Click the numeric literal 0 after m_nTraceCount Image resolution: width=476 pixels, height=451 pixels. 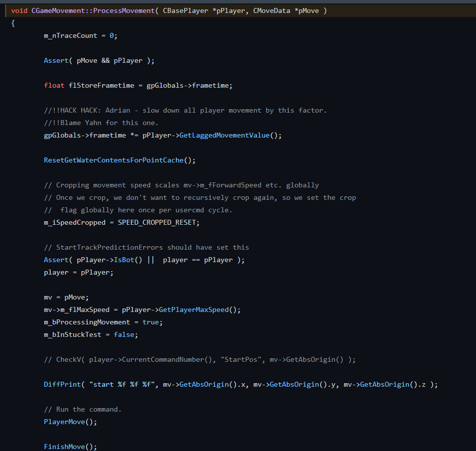pos(112,35)
